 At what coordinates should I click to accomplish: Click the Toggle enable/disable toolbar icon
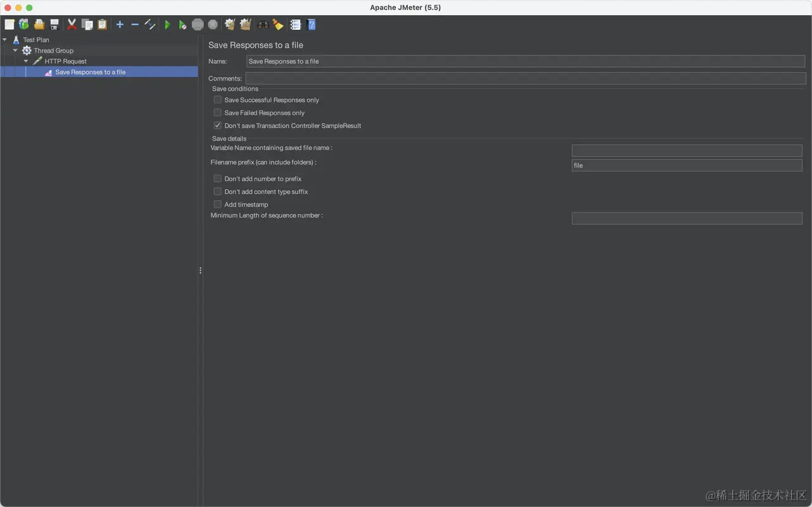[150, 25]
